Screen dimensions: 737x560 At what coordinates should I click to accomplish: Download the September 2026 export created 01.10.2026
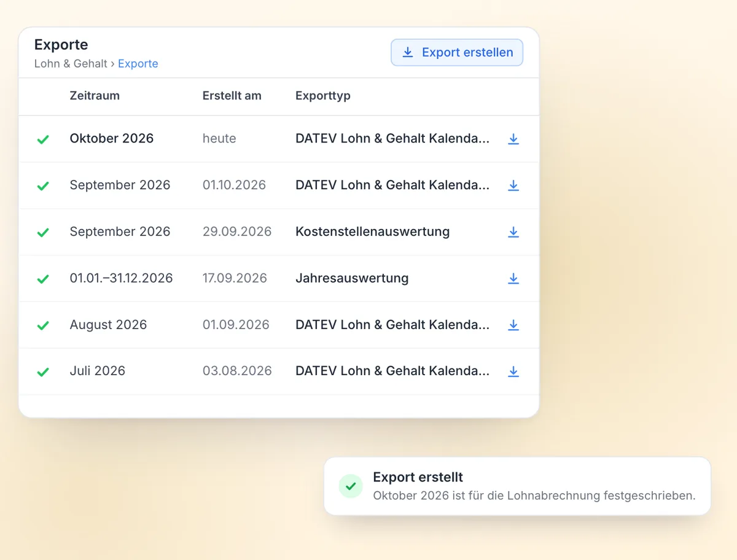[513, 185]
